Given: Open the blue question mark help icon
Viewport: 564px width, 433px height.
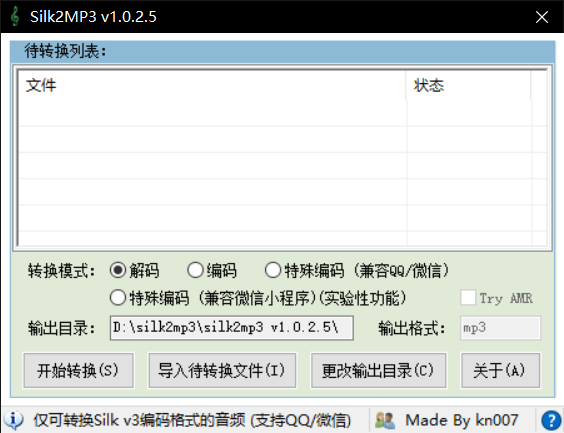Looking at the screenshot, I should tap(552, 420).
